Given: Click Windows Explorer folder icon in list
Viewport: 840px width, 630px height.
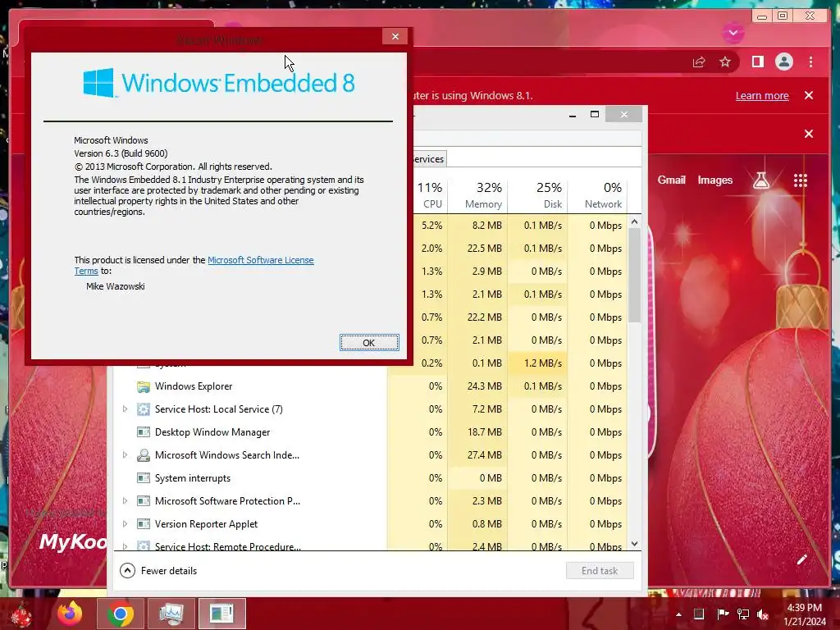Looking at the screenshot, I should 143,386.
